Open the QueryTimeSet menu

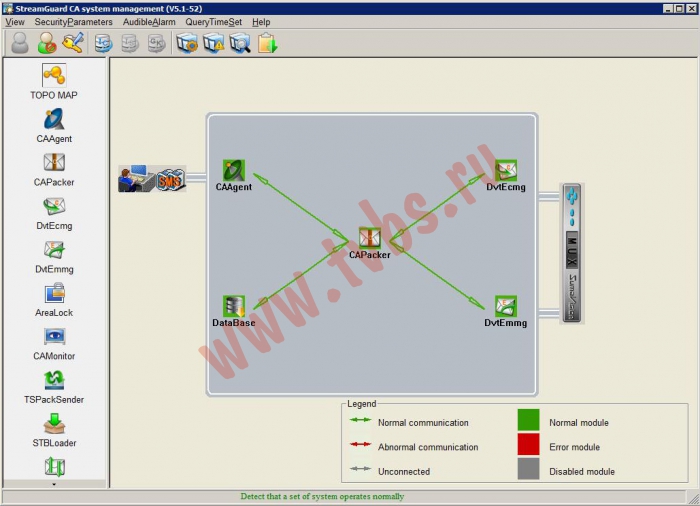213,22
